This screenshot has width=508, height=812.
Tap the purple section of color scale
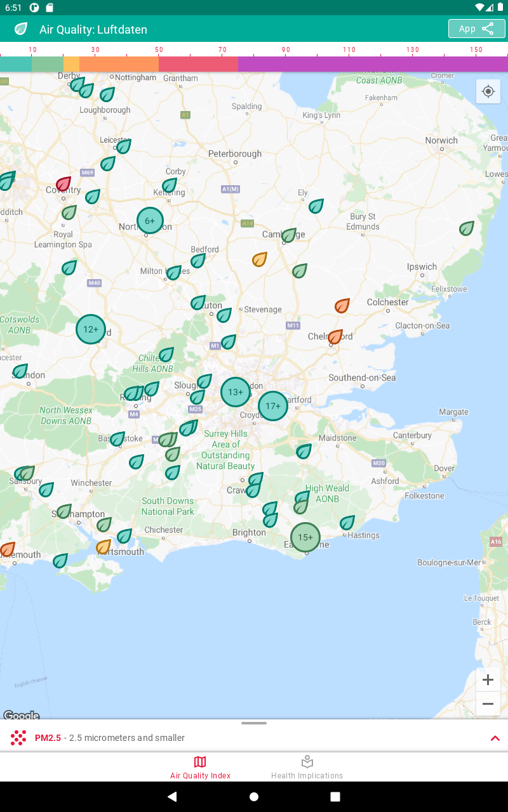tap(373, 64)
